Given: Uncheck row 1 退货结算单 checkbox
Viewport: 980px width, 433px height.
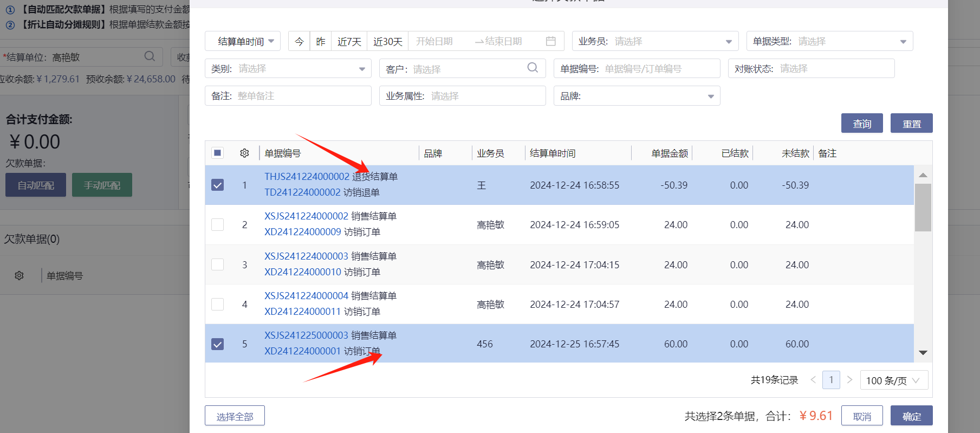Looking at the screenshot, I should tap(217, 185).
